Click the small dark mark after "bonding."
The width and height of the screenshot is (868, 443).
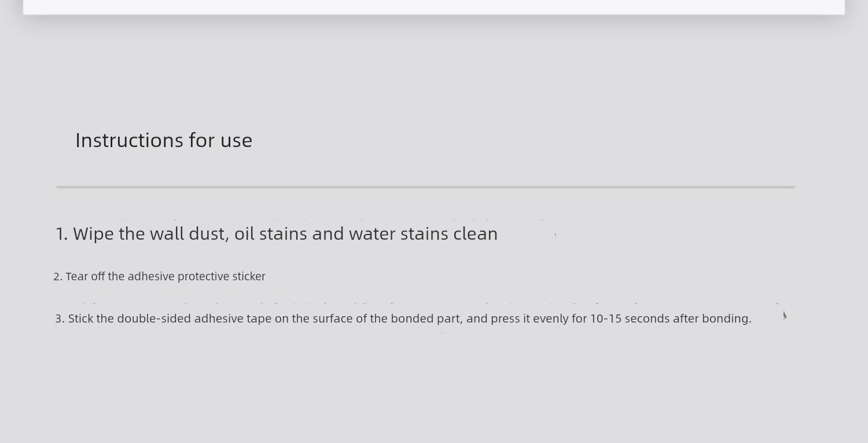(x=785, y=315)
